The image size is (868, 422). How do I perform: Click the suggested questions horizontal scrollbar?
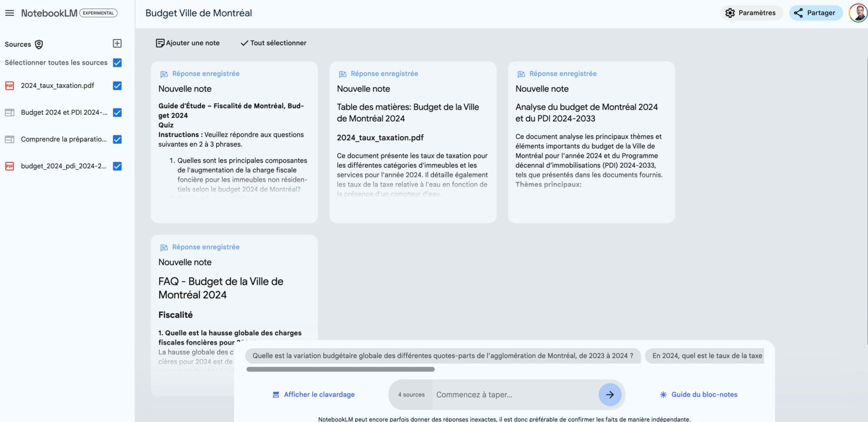pyautogui.click(x=340, y=370)
